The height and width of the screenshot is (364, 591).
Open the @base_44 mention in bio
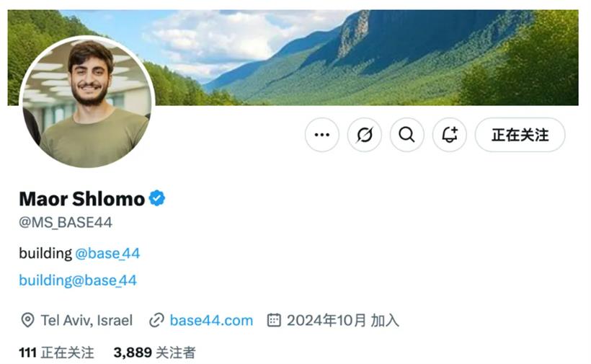107,253
